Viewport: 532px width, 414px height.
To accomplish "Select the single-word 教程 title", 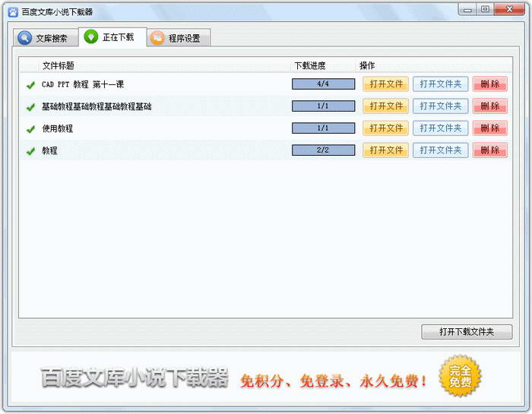I will pos(49,150).
